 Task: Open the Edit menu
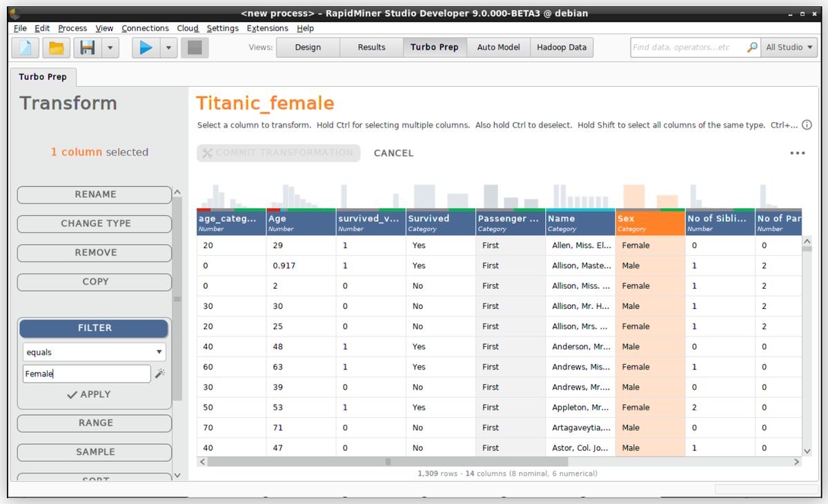point(42,28)
